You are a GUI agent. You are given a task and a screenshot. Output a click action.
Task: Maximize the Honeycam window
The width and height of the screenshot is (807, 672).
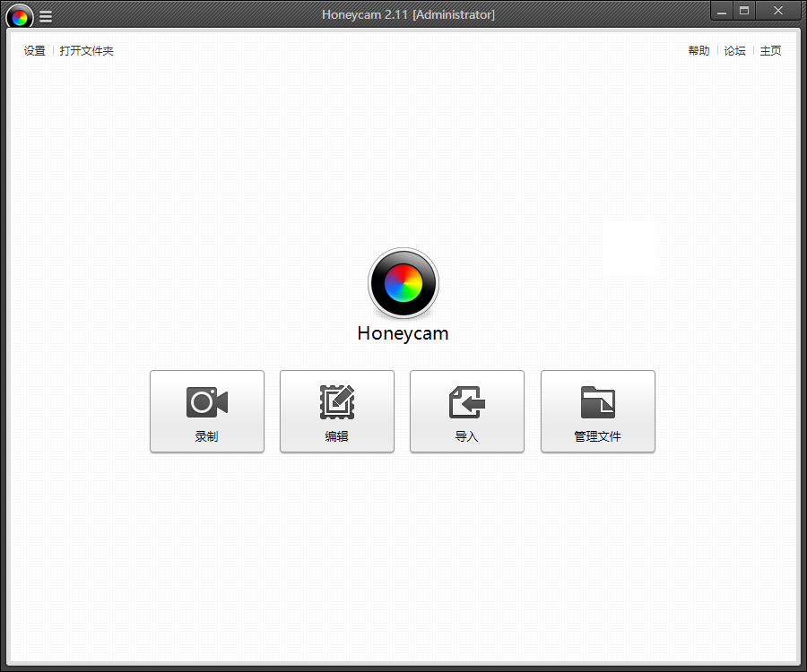coord(744,11)
